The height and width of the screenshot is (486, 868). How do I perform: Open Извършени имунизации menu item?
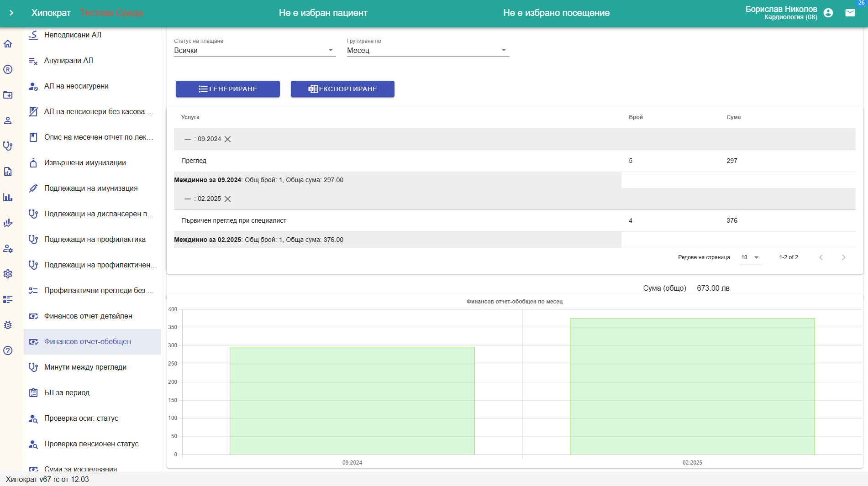pos(93,163)
